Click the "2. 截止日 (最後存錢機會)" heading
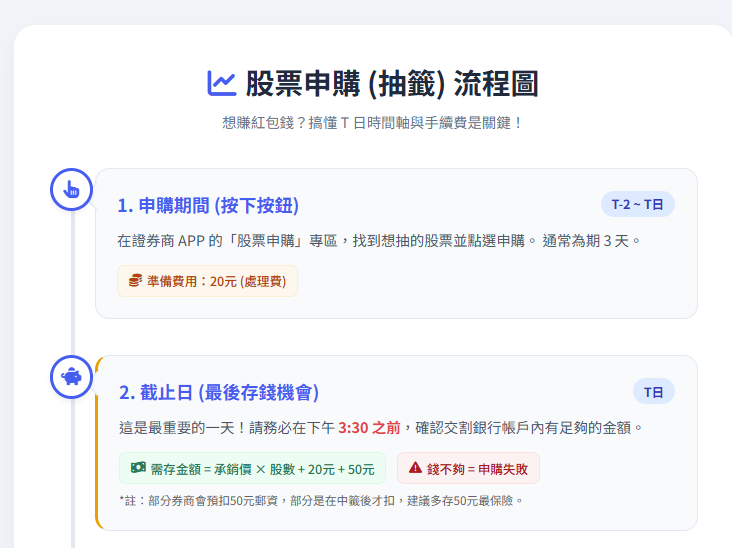This screenshot has width=732, height=548. tap(219, 392)
